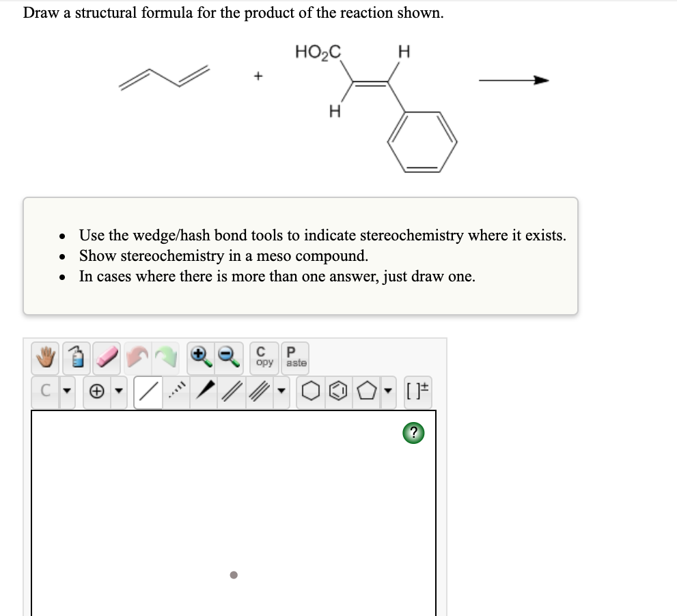Open the green question mark help

413,433
